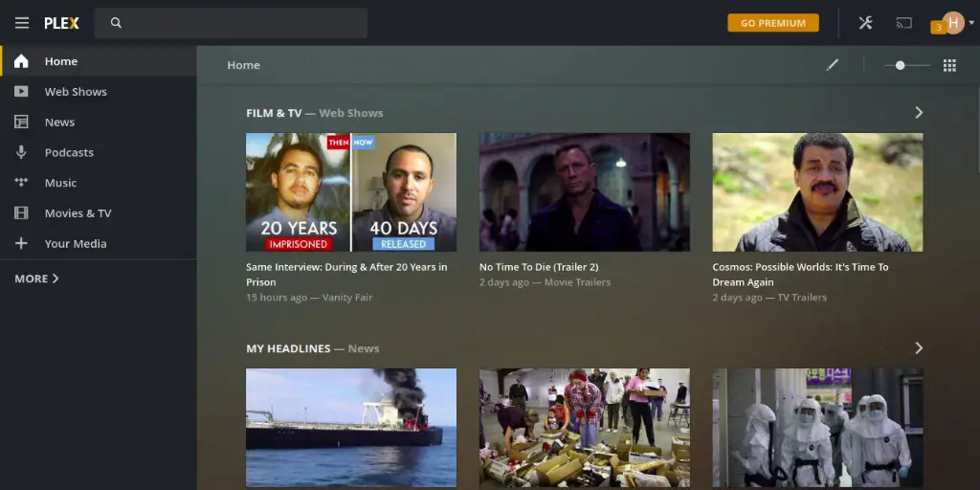Select Podcasts in the sidebar

(99, 152)
